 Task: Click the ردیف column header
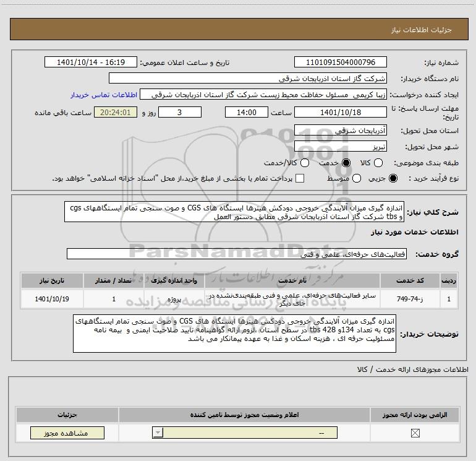449,280
